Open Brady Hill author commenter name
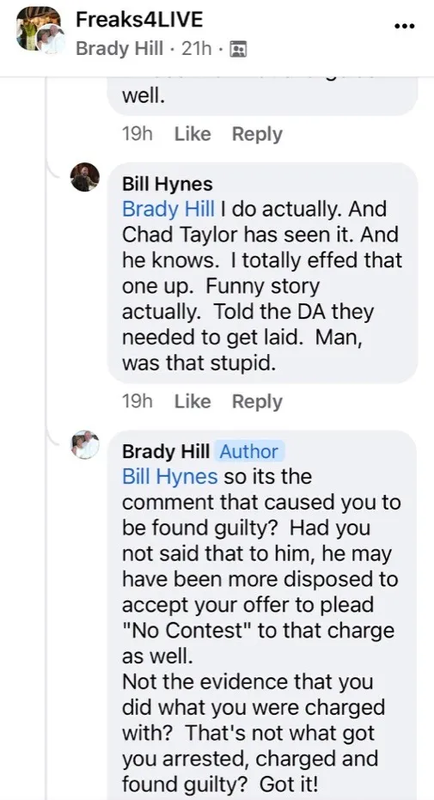The image size is (434, 800). tap(166, 452)
